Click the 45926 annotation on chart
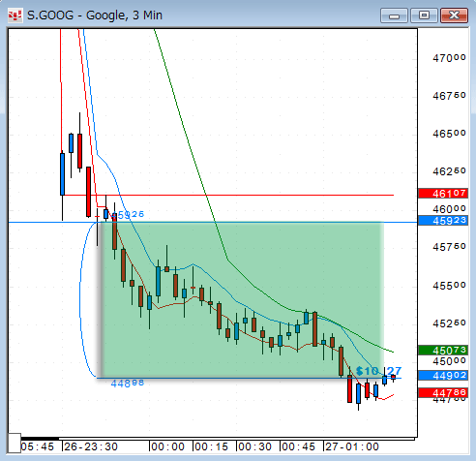476x461 pixels. (129, 215)
